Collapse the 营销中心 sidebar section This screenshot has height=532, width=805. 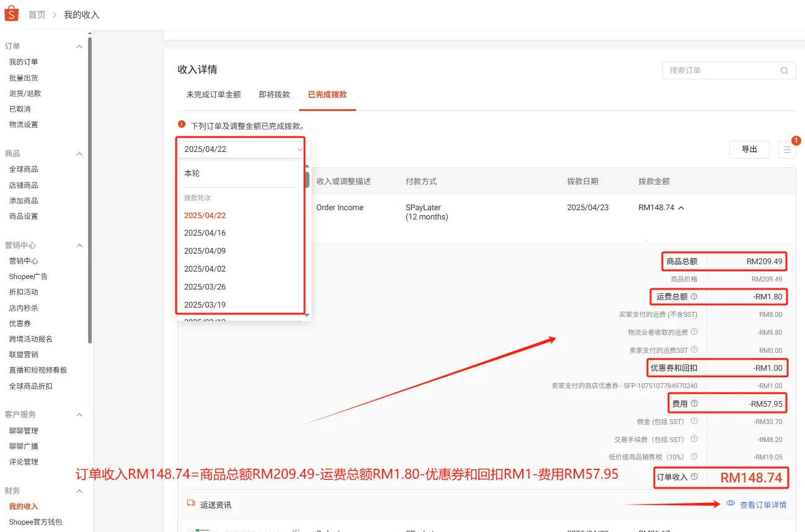click(x=79, y=245)
